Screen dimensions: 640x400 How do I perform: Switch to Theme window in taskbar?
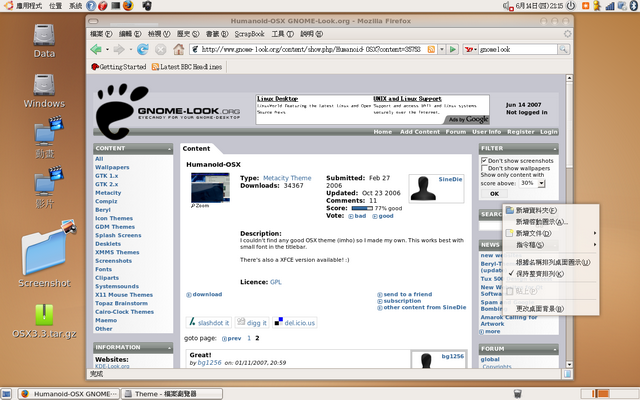(172, 394)
